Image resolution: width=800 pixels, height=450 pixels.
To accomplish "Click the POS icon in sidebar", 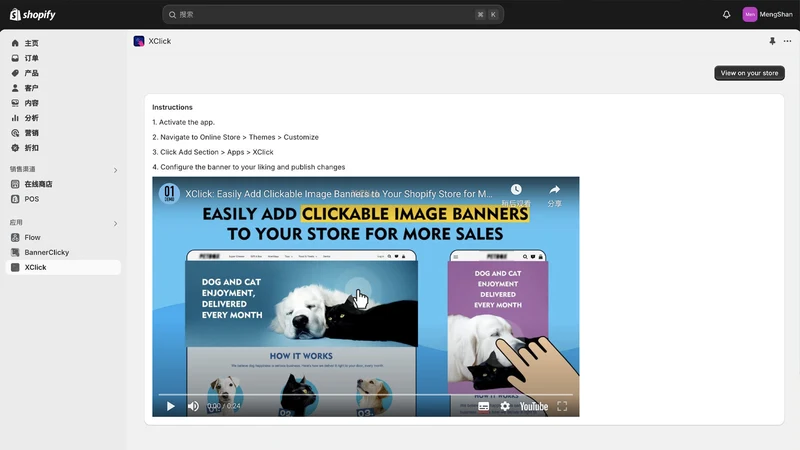I will [15, 199].
